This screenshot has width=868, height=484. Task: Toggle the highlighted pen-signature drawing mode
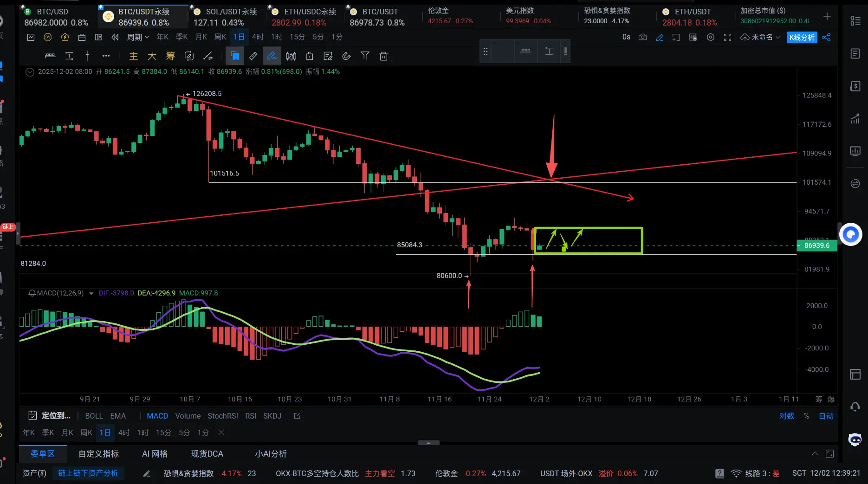click(272, 56)
